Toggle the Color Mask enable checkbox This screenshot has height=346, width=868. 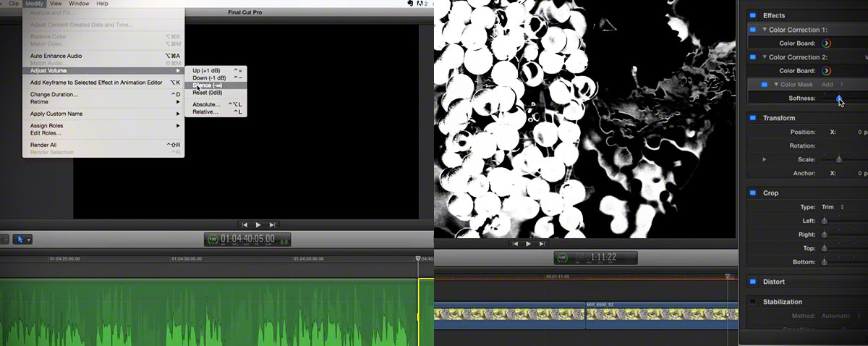765,85
